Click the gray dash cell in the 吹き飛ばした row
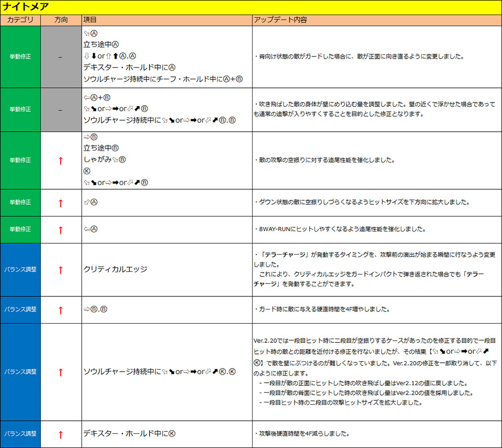Viewport: 502px width, 448px height. pyautogui.click(x=61, y=110)
